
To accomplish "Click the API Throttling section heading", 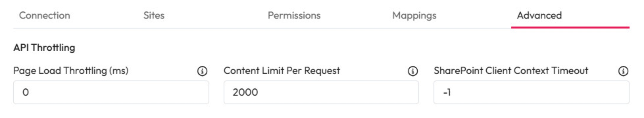I will pyautogui.click(x=44, y=48).
